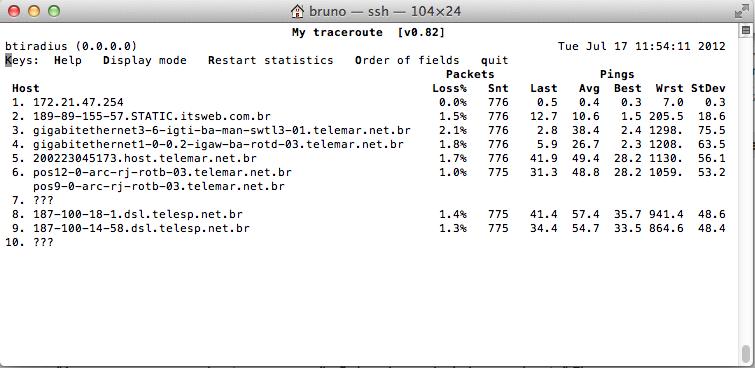755x368 pixels.
Task: Click the quit option
Action: (x=495, y=61)
